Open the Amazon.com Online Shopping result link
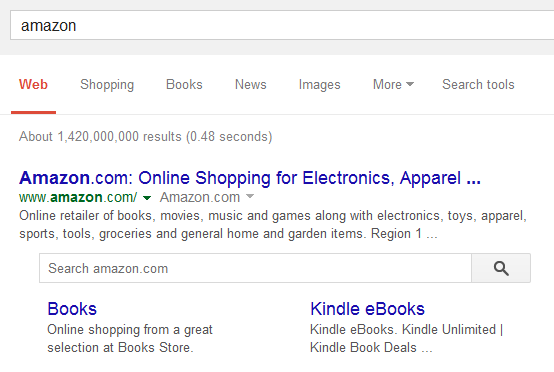 click(250, 178)
